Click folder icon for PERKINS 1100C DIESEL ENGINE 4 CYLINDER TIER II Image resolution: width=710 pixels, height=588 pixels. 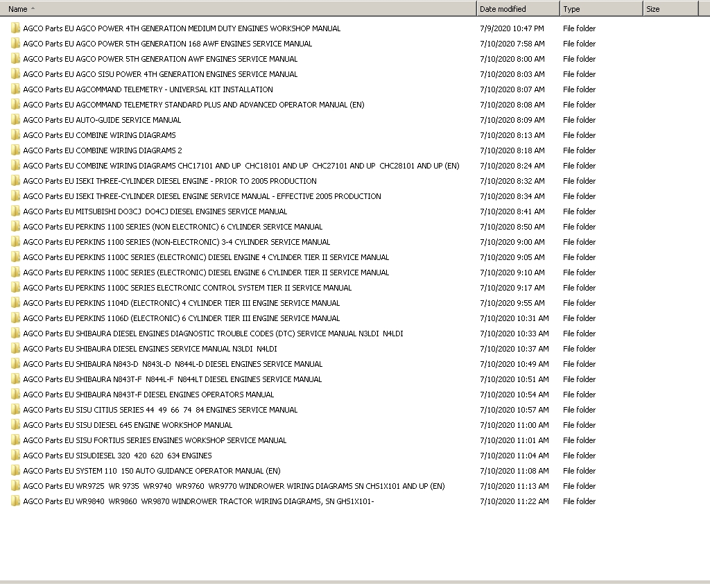click(x=15, y=257)
